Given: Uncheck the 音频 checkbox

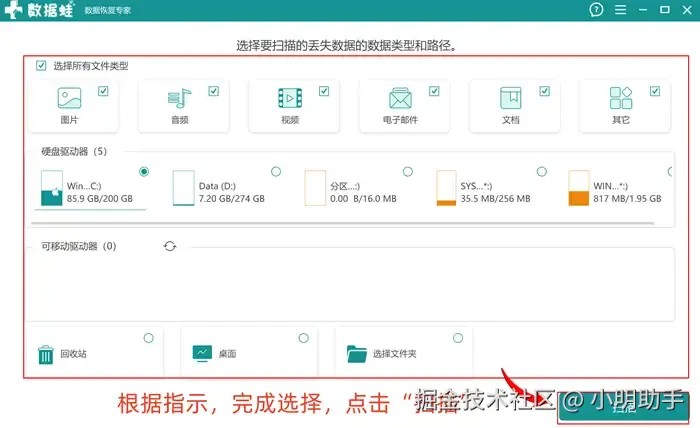Looking at the screenshot, I should tap(213, 91).
